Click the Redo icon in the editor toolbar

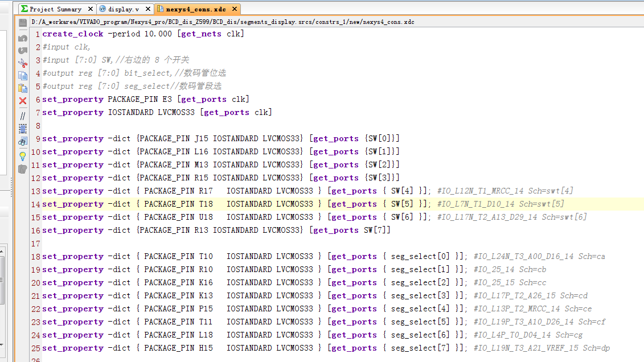(23, 51)
